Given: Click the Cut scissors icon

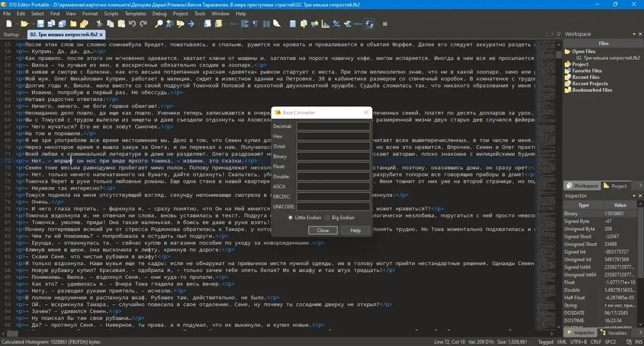Looking at the screenshot, I should pyautogui.click(x=99, y=24).
